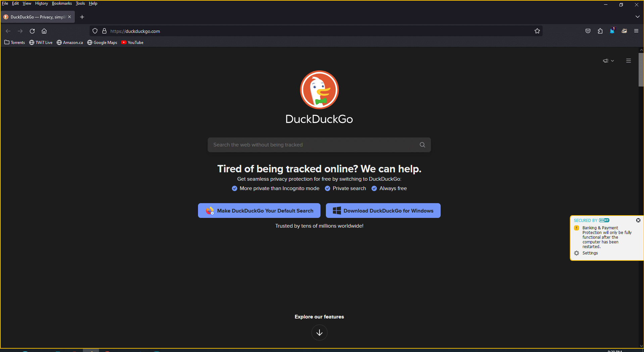Click Make DuckDuckGo Your Default Search

point(259,211)
